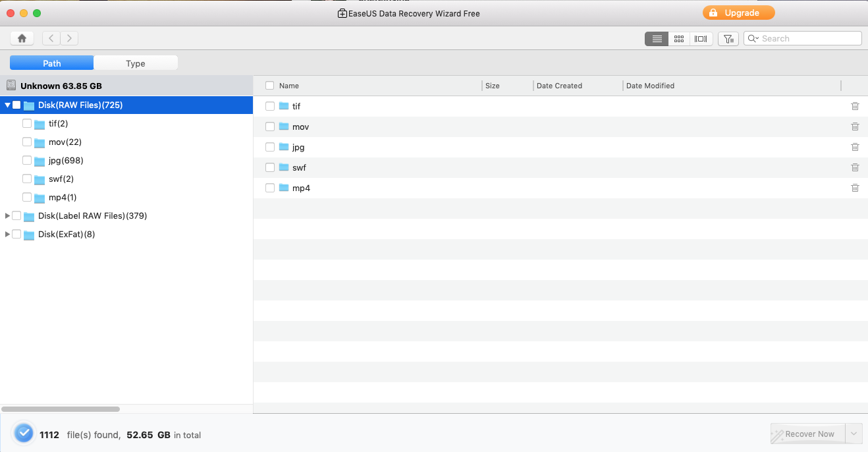This screenshot has height=452, width=868.
Task: Tick the mov folder checkbox in file list
Action: click(270, 127)
